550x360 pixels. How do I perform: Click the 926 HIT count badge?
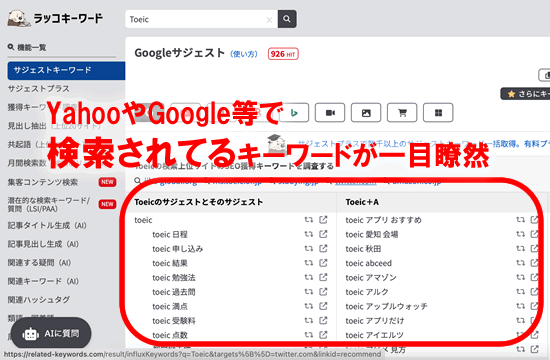tap(283, 54)
